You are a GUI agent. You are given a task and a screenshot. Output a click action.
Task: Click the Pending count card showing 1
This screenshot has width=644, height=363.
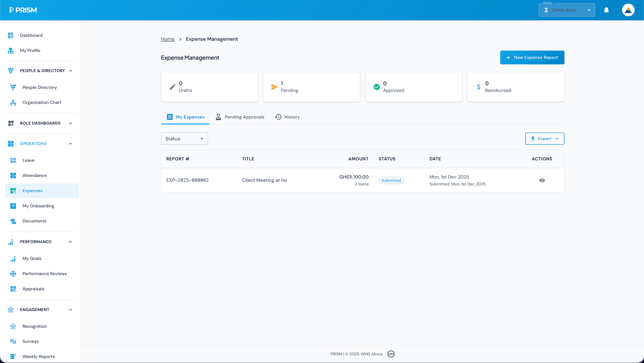pyautogui.click(x=311, y=87)
